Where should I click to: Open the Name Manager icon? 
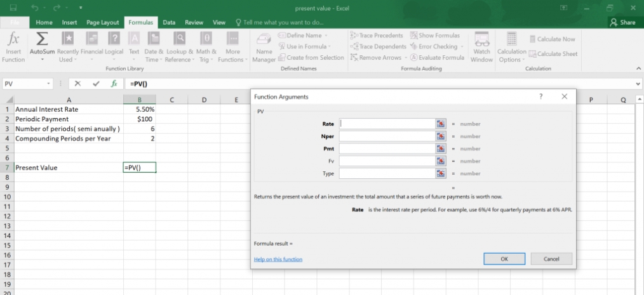click(264, 40)
